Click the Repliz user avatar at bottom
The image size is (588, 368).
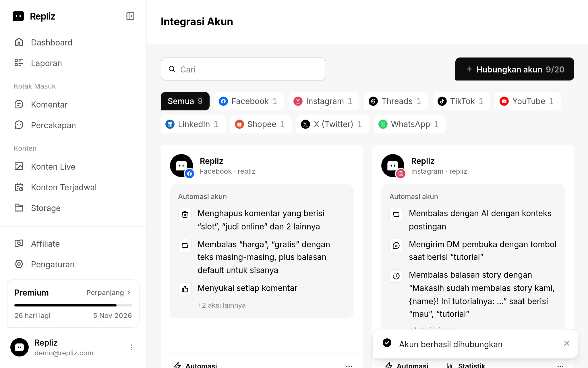tap(20, 347)
